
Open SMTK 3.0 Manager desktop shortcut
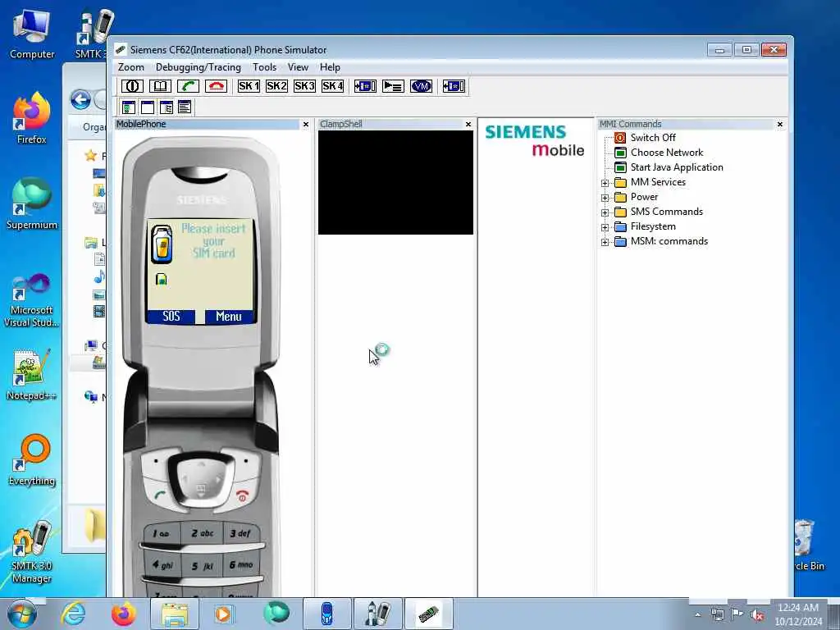pos(32,552)
